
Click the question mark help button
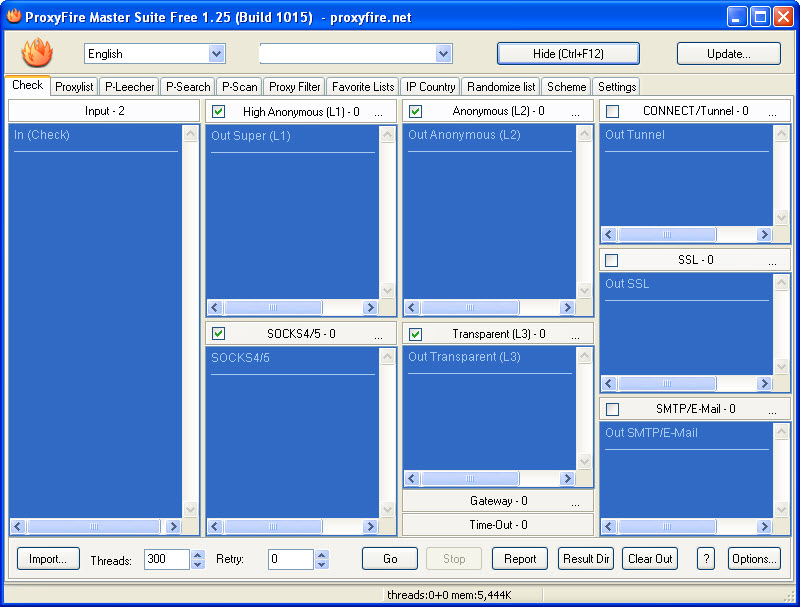[x=706, y=559]
